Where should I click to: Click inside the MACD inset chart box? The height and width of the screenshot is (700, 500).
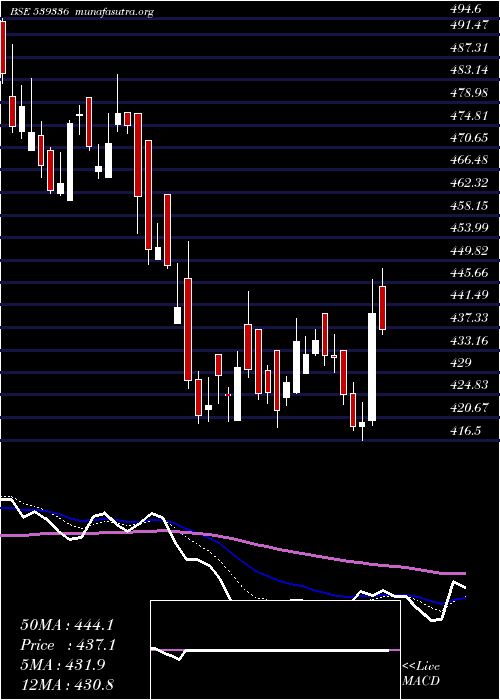click(x=275, y=650)
